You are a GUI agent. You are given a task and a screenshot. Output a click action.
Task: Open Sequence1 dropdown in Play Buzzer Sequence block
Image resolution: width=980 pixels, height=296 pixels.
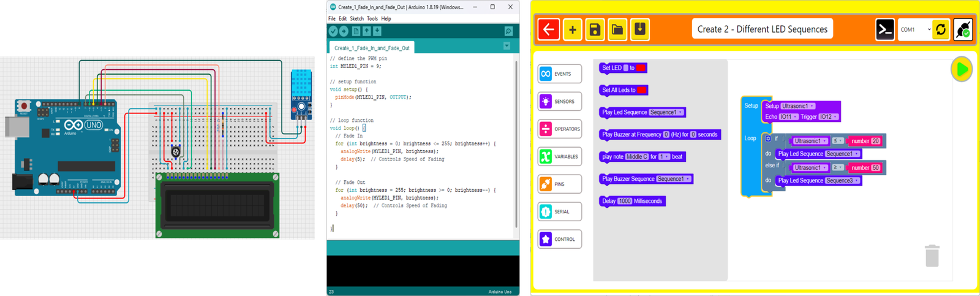coord(674,179)
